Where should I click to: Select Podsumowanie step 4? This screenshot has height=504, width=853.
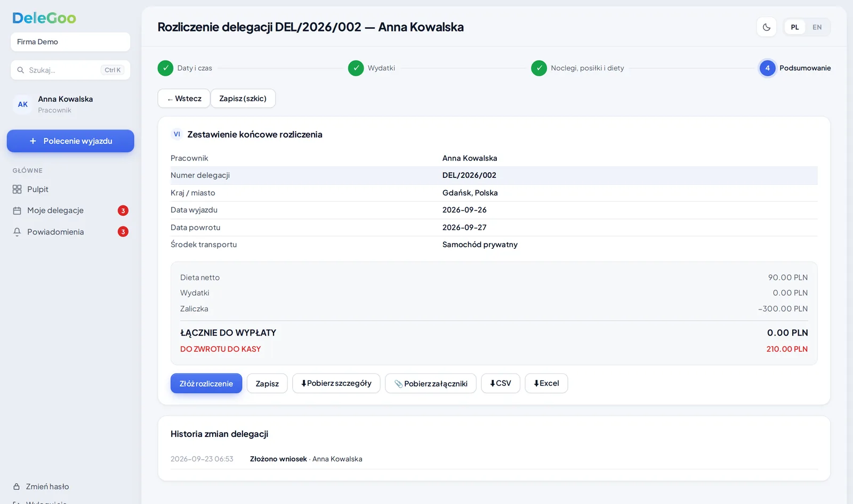click(795, 68)
